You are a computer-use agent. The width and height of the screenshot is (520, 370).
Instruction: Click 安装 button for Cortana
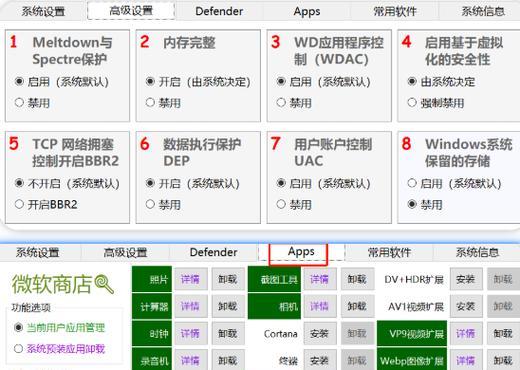pyautogui.click(x=319, y=333)
